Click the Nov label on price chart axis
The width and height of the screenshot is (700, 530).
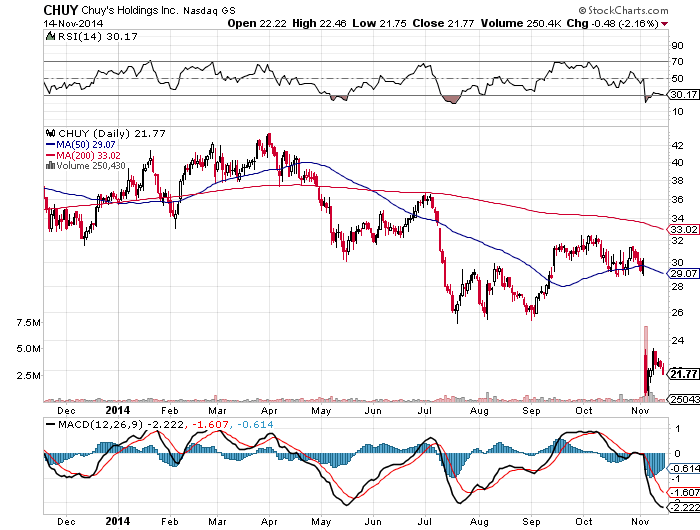coord(640,410)
